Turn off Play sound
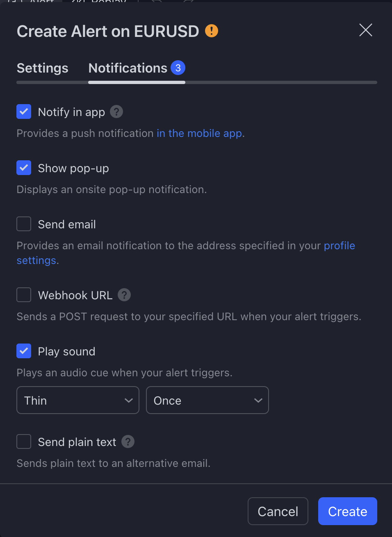Screen dimensions: 392x537 pyautogui.click(x=24, y=351)
